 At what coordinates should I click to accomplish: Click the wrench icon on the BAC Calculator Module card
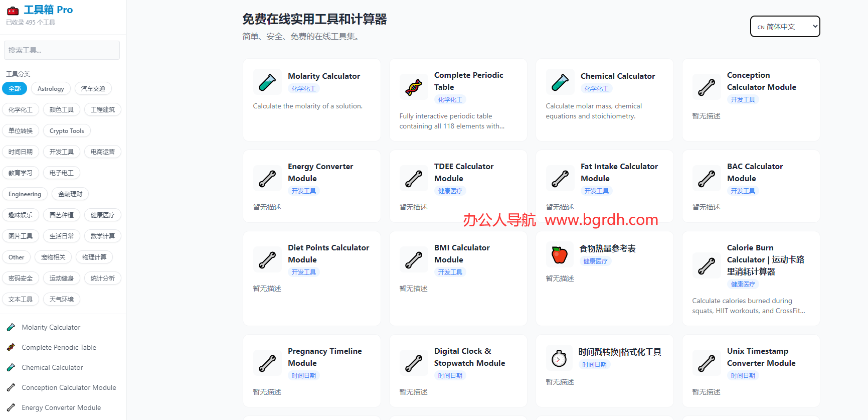point(707,178)
